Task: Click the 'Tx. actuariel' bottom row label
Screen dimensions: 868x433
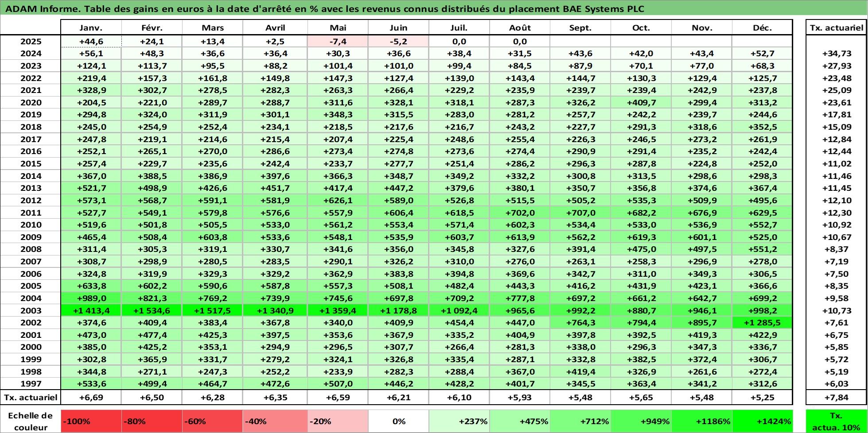Action: pyautogui.click(x=31, y=398)
